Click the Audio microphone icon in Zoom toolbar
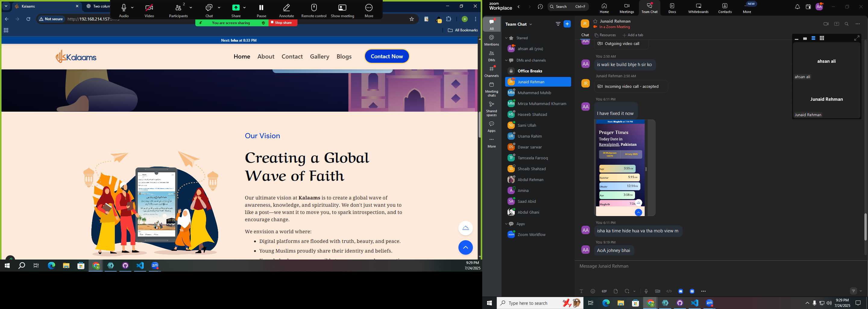868x309 pixels. point(124,8)
